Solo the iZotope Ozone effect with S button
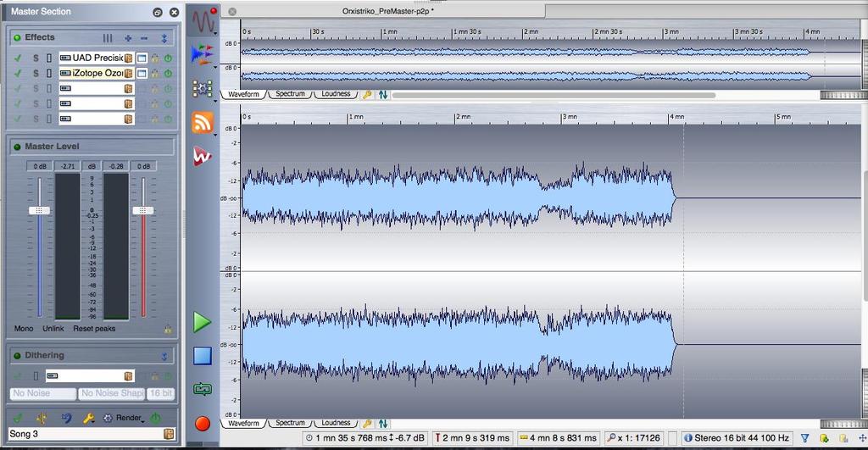868x450 pixels. tap(36, 73)
